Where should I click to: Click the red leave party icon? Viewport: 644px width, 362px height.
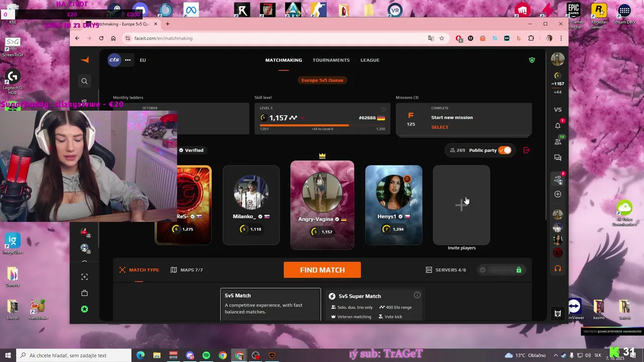coord(526,150)
